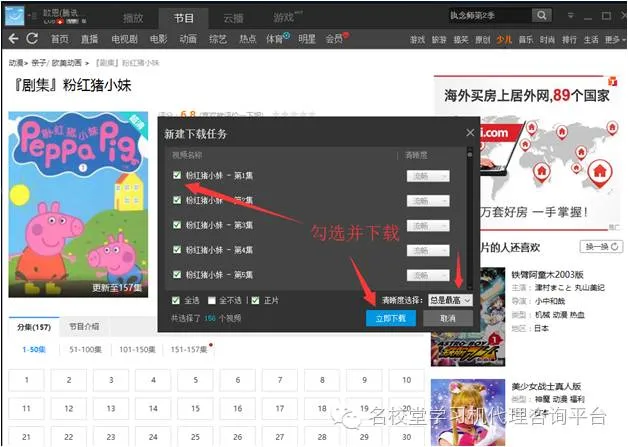Image resolution: width=628 pixels, height=447 pixels.
Task: Uncheck 粉红猪小妹 第2集 checkbox
Action: pos(177,199)
